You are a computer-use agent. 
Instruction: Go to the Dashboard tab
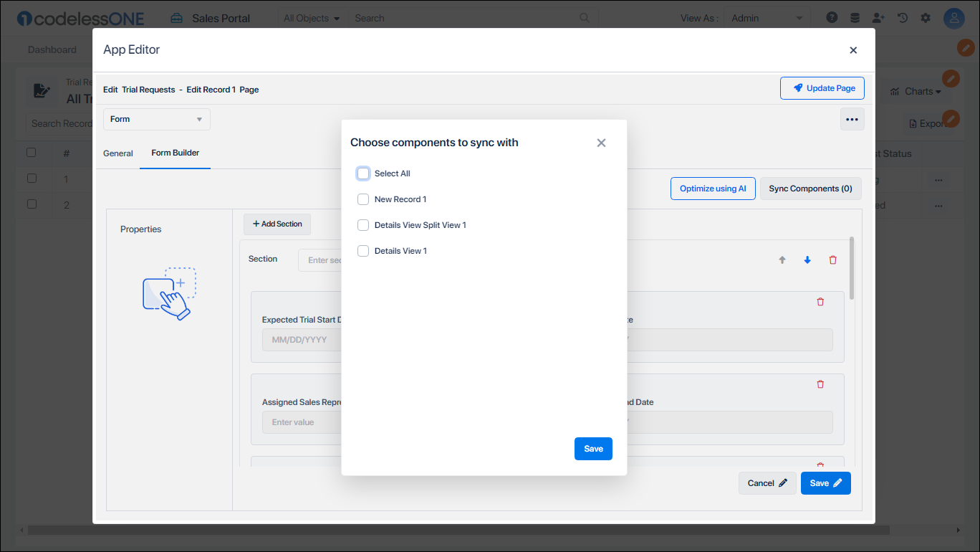(52, 49)
